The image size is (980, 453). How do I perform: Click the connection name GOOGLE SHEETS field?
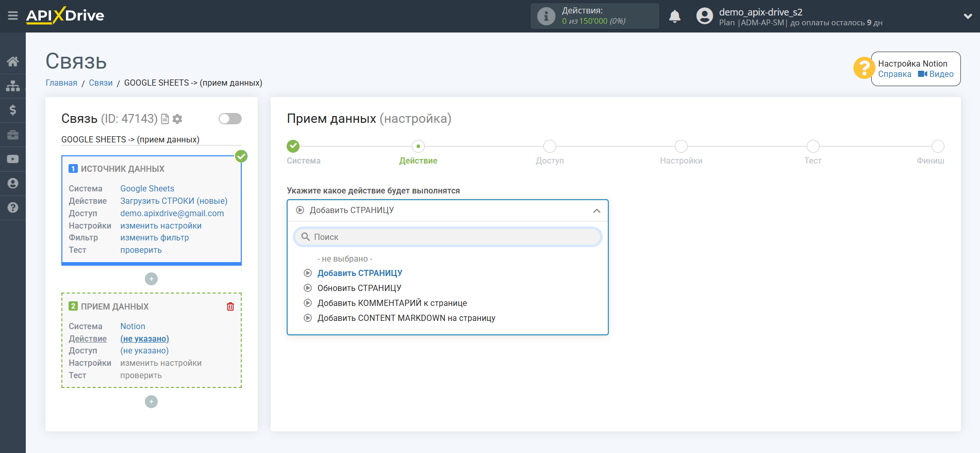(151, 140)
